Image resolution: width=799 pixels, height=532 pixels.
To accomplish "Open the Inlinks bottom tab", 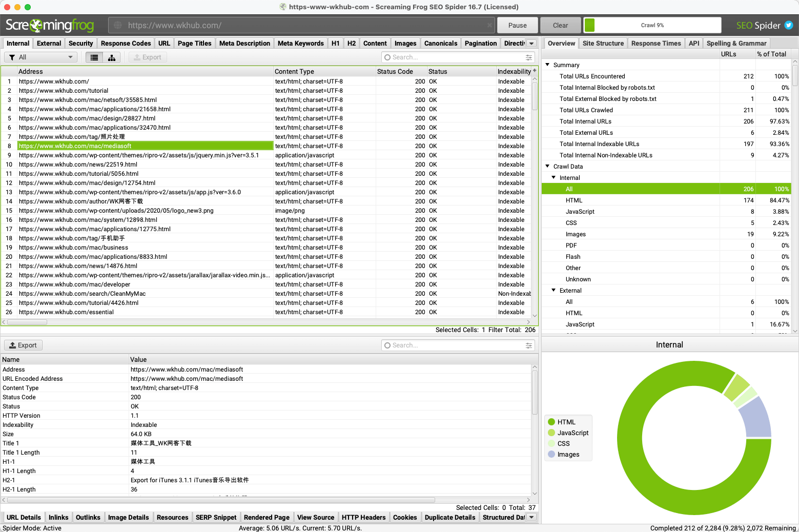I will (58, 518).
